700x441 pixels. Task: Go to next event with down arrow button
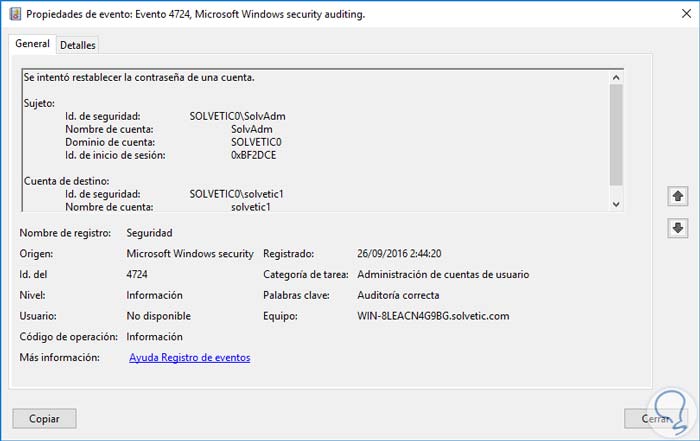(x=678, y=228)
